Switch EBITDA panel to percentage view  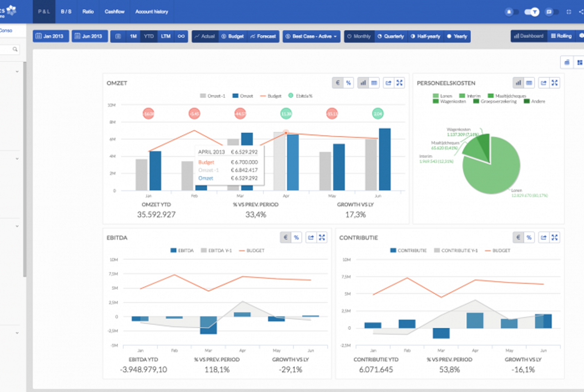pyautogui.click(x=296, y=237)
